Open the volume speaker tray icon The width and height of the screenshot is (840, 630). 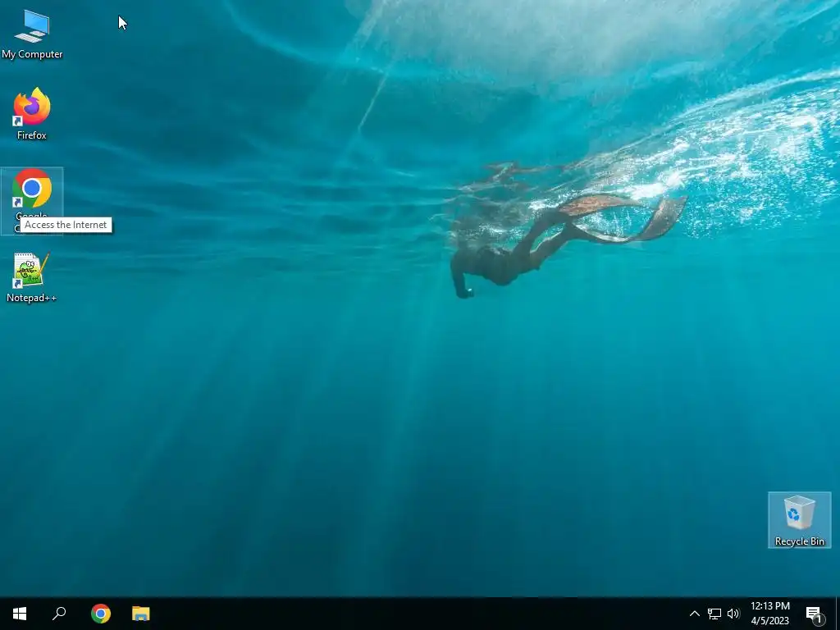point(733,614)
